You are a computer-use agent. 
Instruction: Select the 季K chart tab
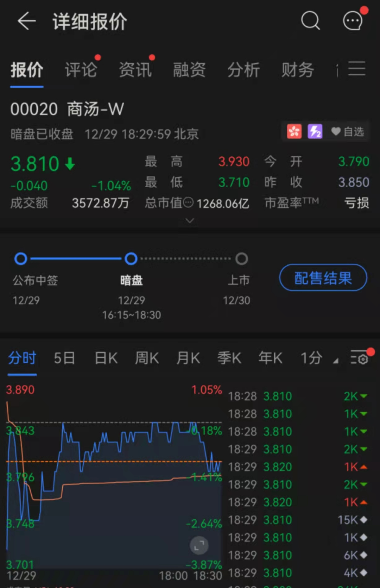click(x=229, y=358)
